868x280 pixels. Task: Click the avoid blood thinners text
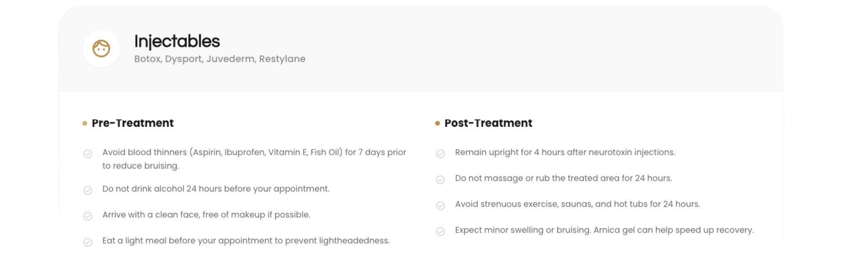pos(254,152)
